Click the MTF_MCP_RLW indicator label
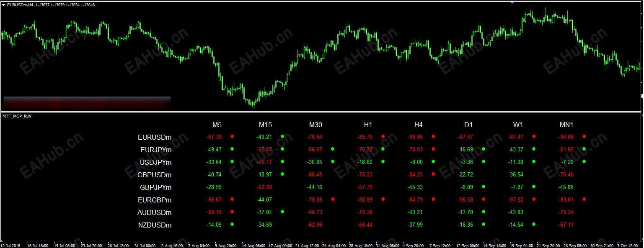This screenshot has height=248, width=644. pos(17,116)
